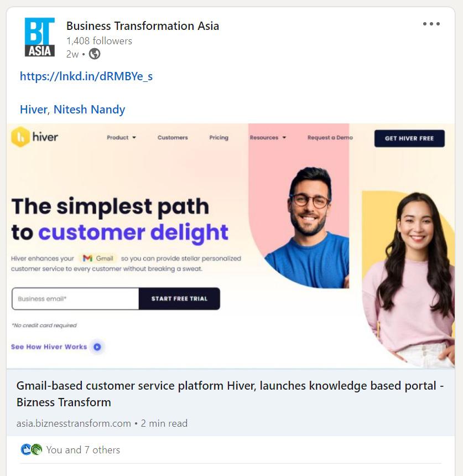The image size is (463, 476).
Task: Open the lnkd.in/dRMBYe_s link
Action: point(86,76)
